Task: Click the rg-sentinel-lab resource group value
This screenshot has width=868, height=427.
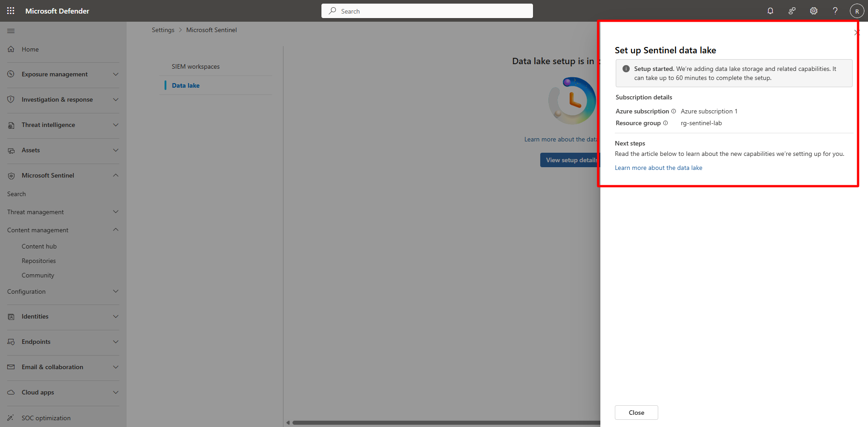Action: click(702, 123)
